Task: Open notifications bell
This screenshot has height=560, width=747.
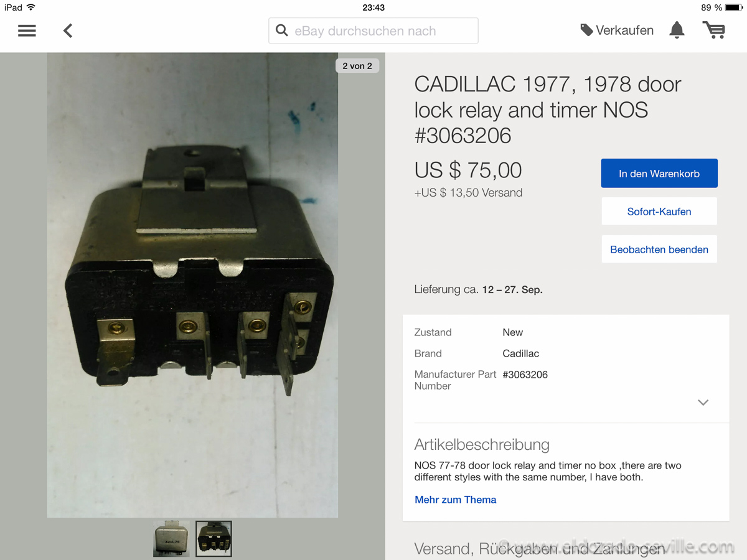Action: point(677,30)
